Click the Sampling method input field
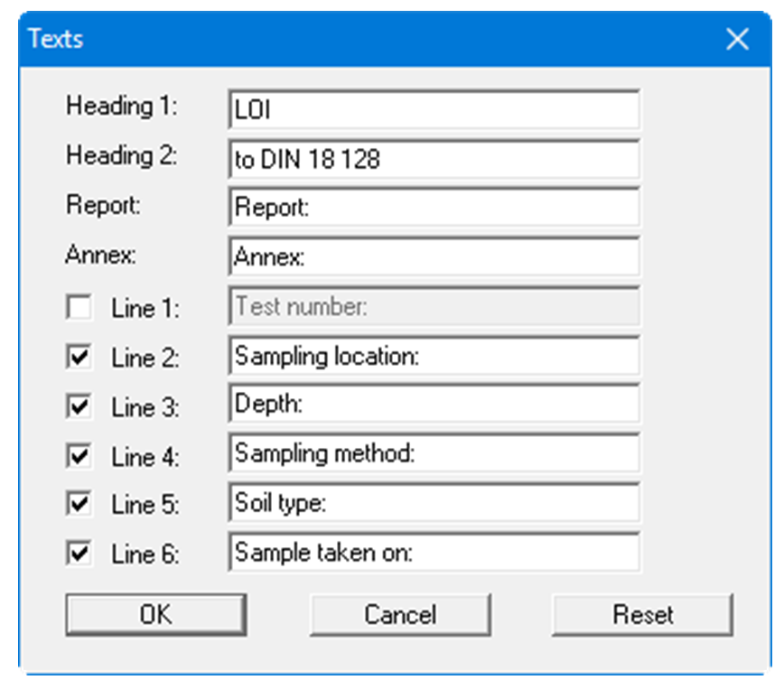The height and width of the screenshot is (689, 784). click(434, 454)
